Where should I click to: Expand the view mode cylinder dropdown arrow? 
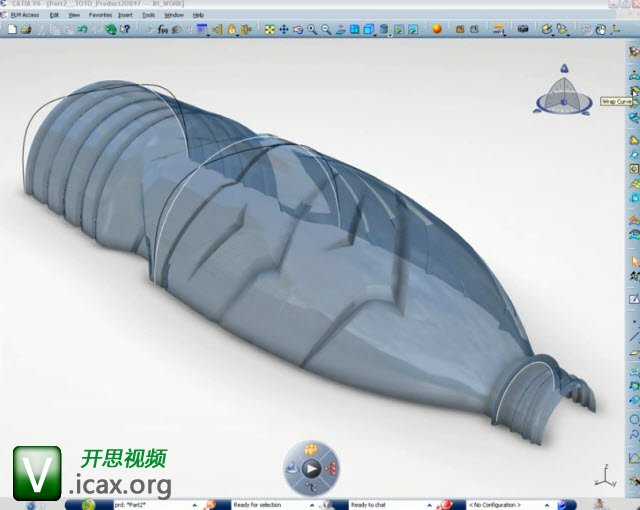[390, 36]
